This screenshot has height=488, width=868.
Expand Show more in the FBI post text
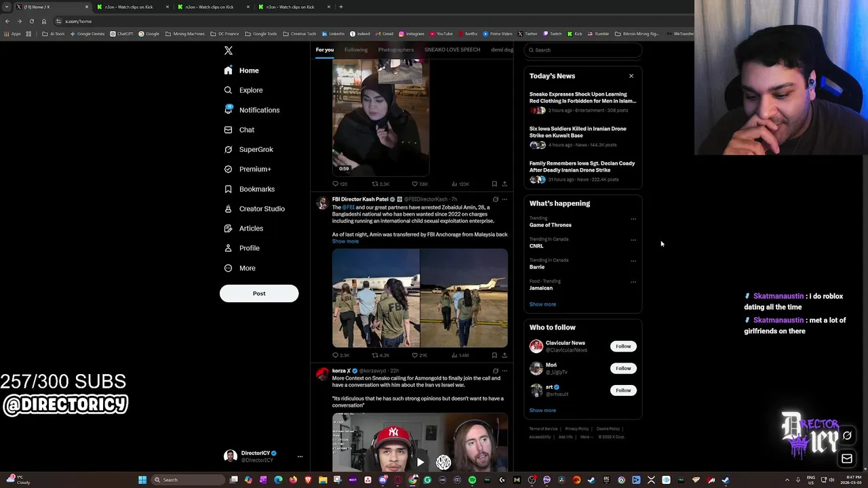[x=345, y=241]
